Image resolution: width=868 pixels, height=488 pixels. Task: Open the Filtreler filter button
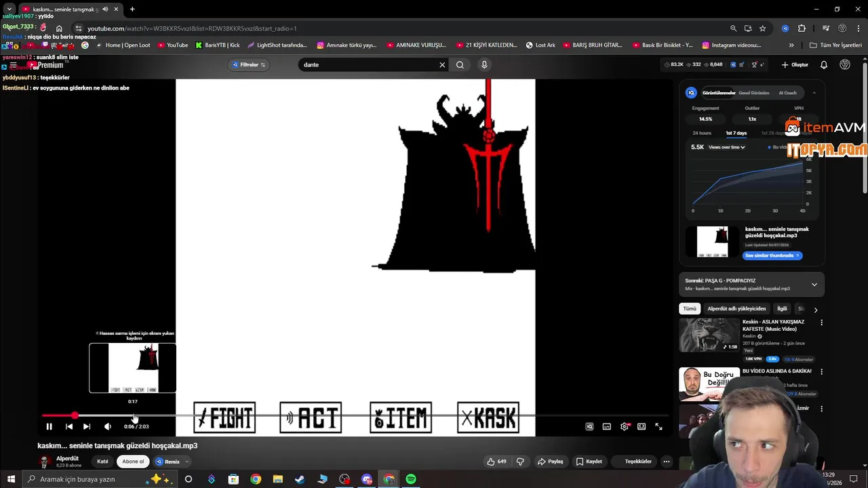click(x=249, y=65)
